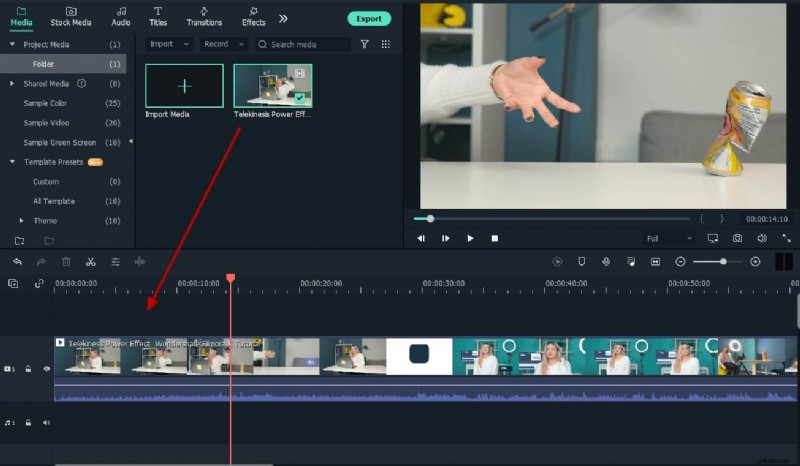Open the media filter icon

[x=365, y=44]
